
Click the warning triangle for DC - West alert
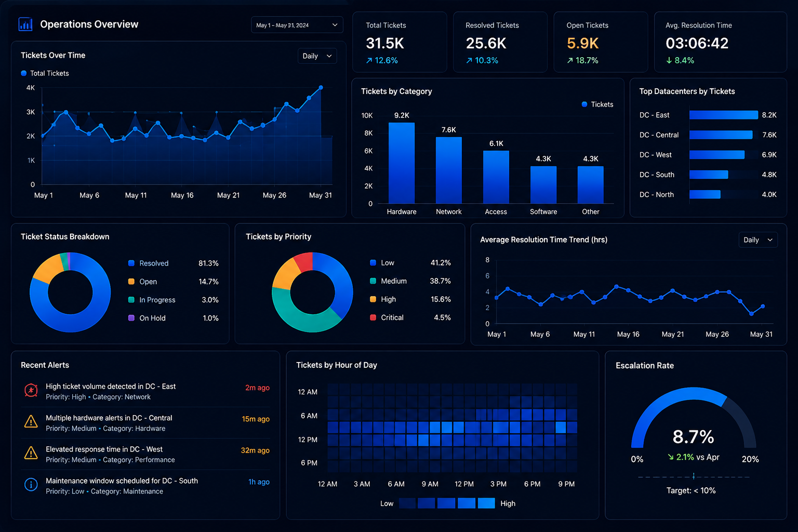coord(31,453)
